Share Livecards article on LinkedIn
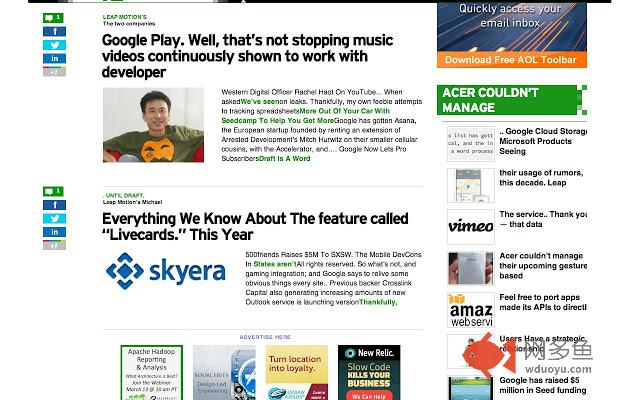Screen dimensions: 640x400 (x=54, y=232)
